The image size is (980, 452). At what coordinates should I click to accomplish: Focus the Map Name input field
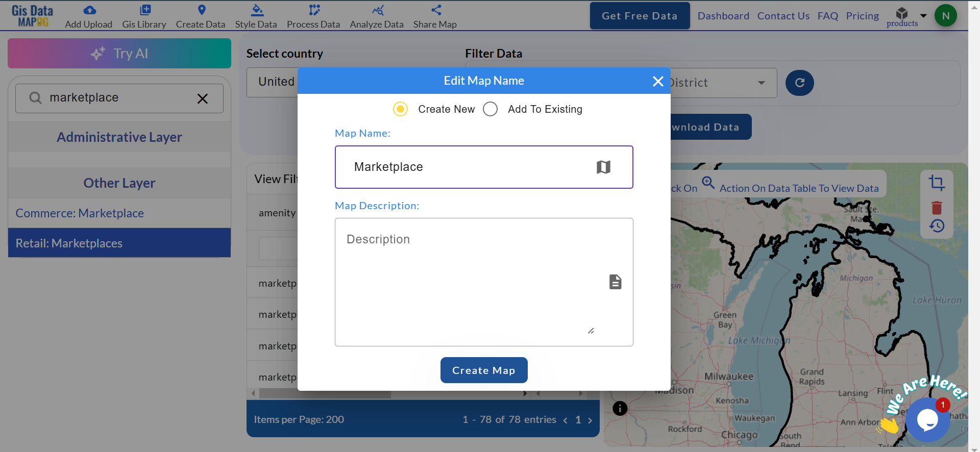[x=484, y=167]
